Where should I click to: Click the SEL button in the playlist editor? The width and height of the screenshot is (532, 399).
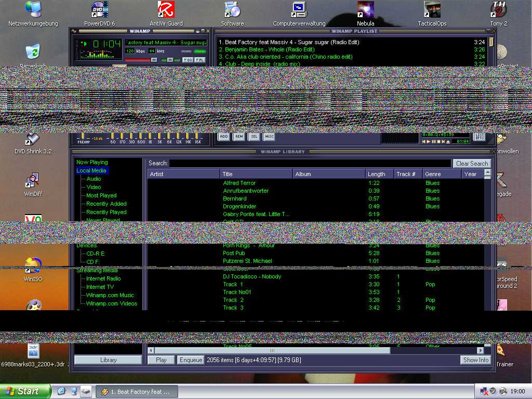pos(254,137)
